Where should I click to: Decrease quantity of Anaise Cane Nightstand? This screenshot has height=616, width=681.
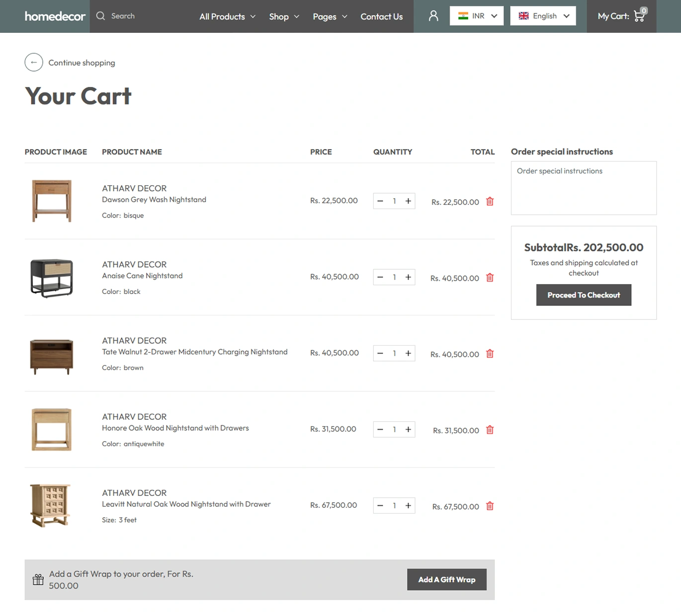380,277
